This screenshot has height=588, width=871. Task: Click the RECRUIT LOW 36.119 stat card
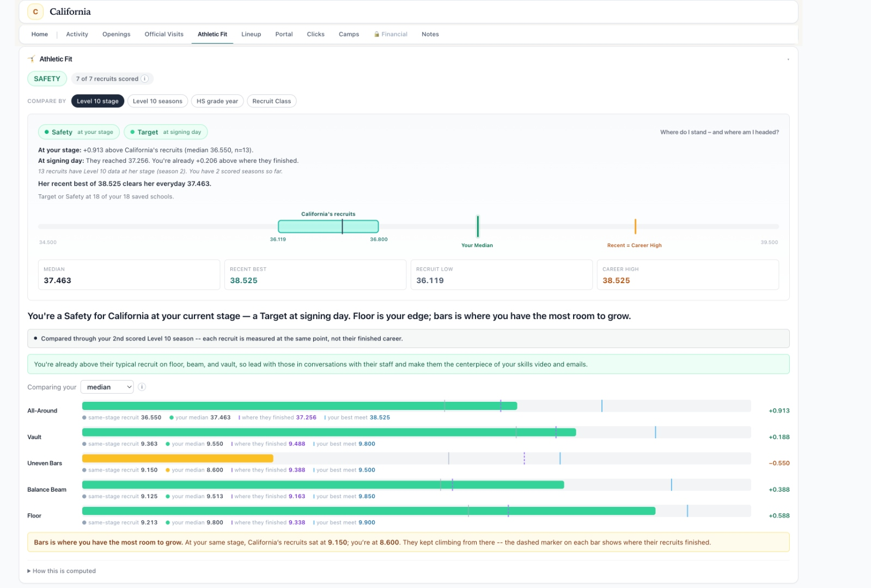pos(502,275)
